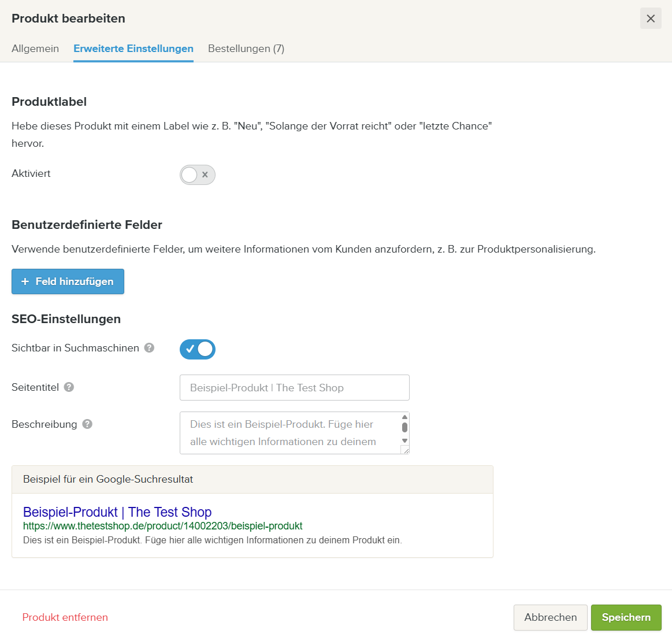The image size is (672, 641).
Task: Click into the Beschreibung text area
Action: (x=290, y=433)
